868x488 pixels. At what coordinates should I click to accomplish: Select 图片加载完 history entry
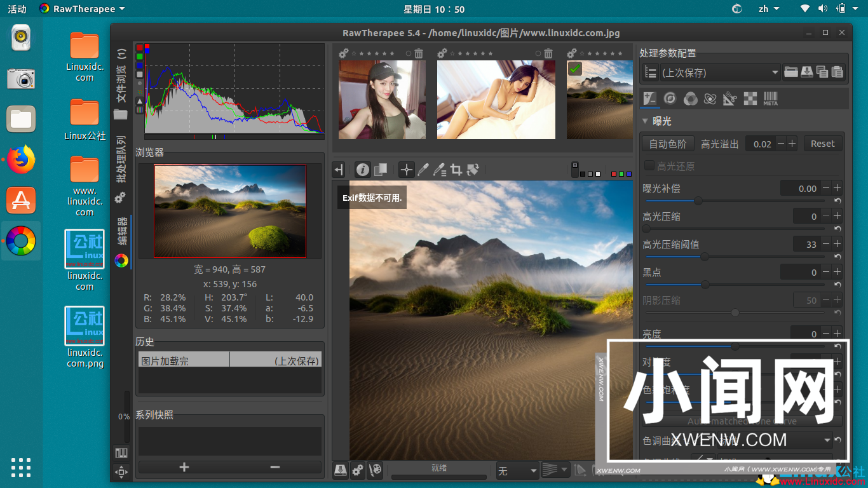pyautogui.click(x=229, y=360)
